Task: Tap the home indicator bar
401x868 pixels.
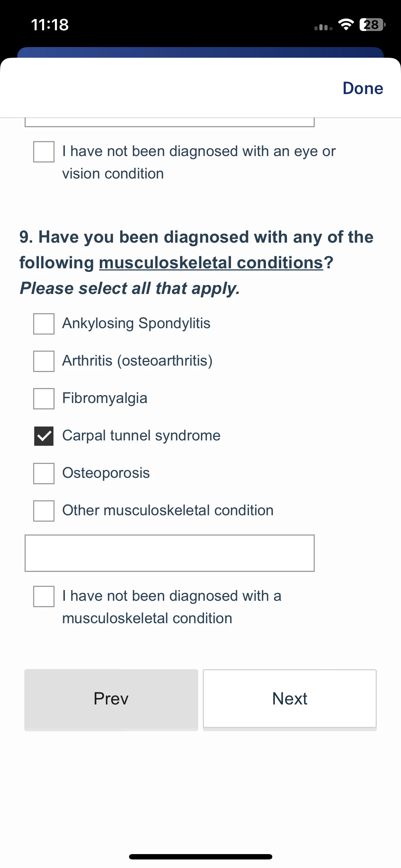Action: point(201,857)
